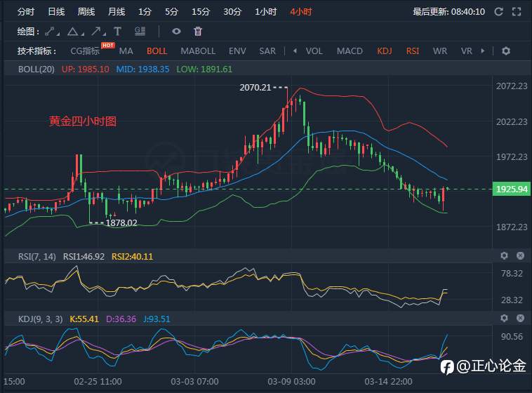532x393 pixels.
Task: Open RSI panel settings gear
Action: click(504, 256)
